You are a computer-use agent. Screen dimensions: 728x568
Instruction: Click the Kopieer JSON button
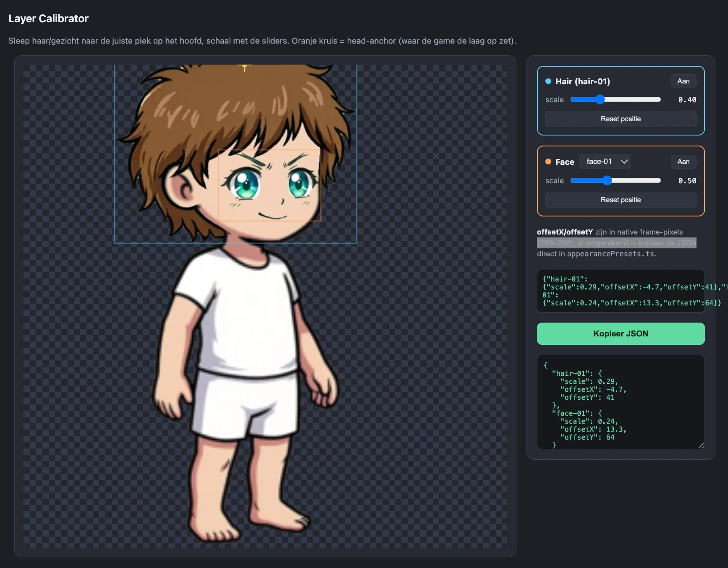coord(621,334)
